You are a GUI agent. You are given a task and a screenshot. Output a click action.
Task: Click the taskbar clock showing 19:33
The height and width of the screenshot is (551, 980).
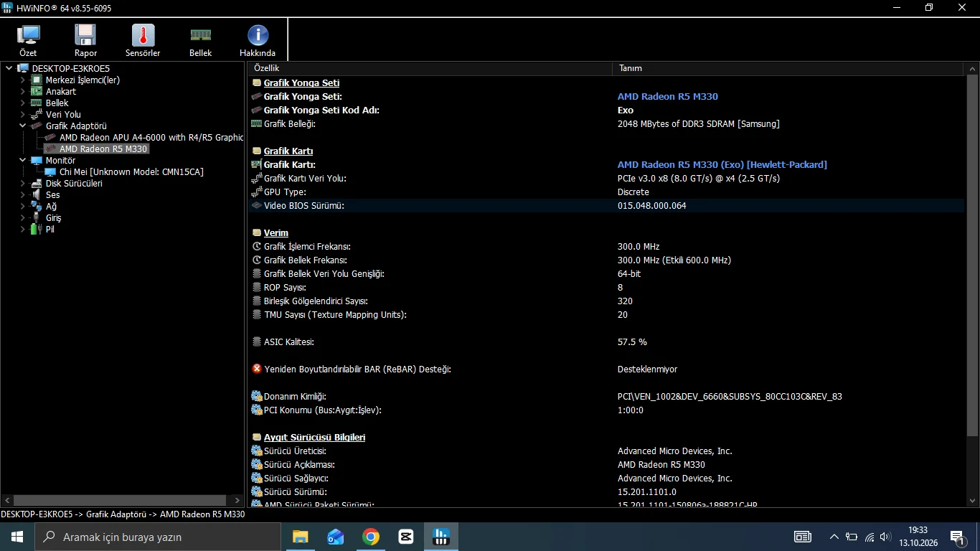pyautogui.click(x=918, y=537)
